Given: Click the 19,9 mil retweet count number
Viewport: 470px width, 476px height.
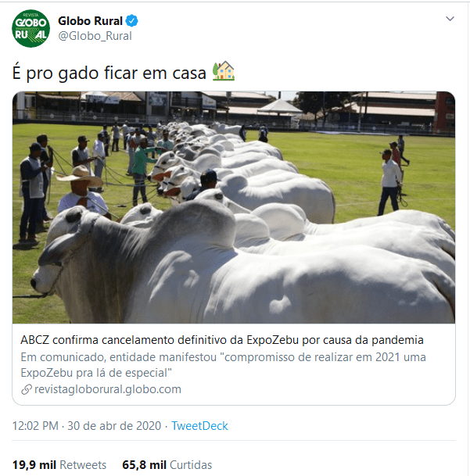Looking at the screenshot, I should (34, 465).
